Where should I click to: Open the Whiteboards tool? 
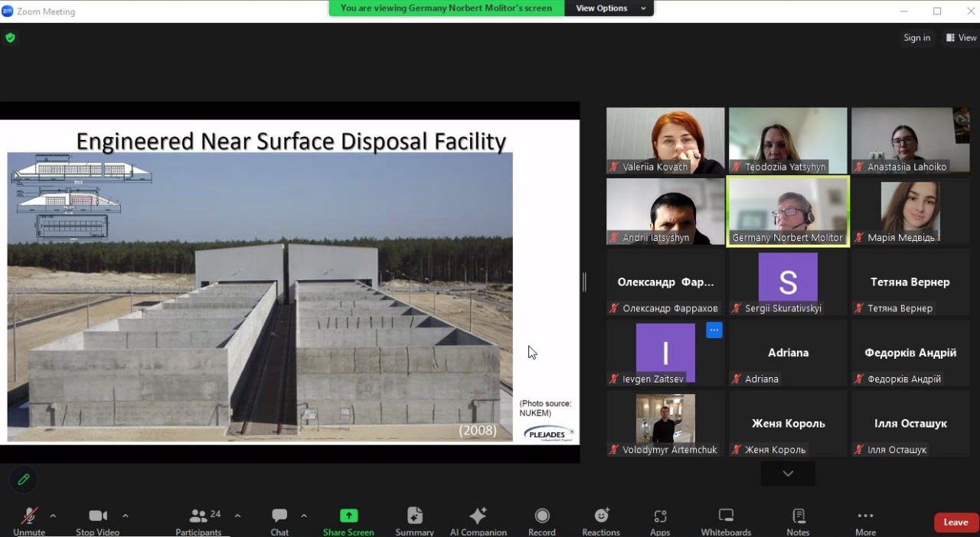coord(726,516)
